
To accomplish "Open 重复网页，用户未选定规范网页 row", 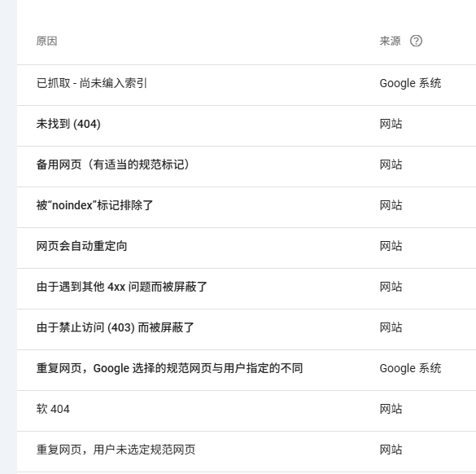I will click(247, 451).
